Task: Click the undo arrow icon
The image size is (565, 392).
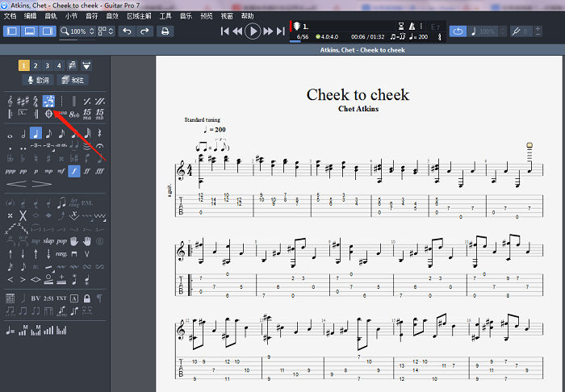Action: [127, 31]
